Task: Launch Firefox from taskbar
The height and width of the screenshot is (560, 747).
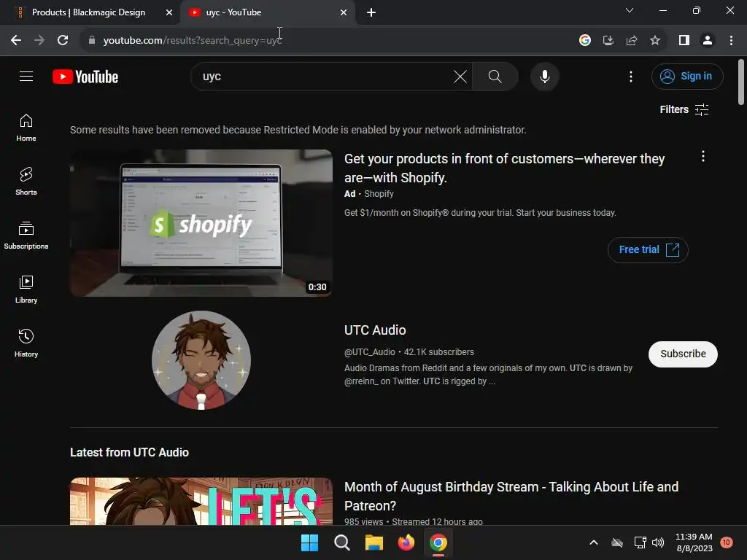Action: pyautogui.click(x=406, y=542)
